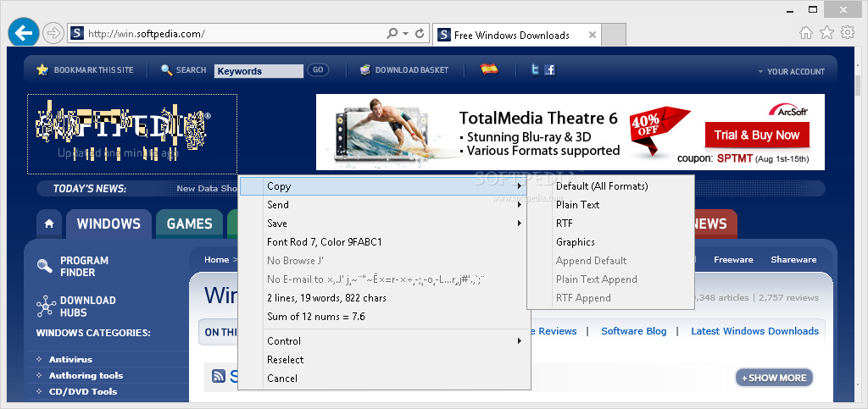
Task: Click the Twitter icon in site header
Action: [x=535, y=69]
